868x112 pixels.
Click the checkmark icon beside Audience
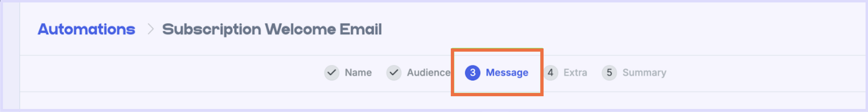point(394,73)
